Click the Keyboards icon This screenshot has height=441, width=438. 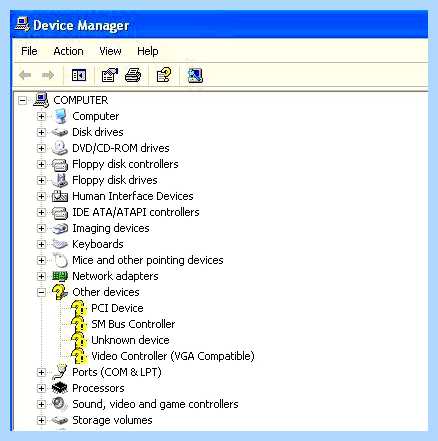pos(60,244)
